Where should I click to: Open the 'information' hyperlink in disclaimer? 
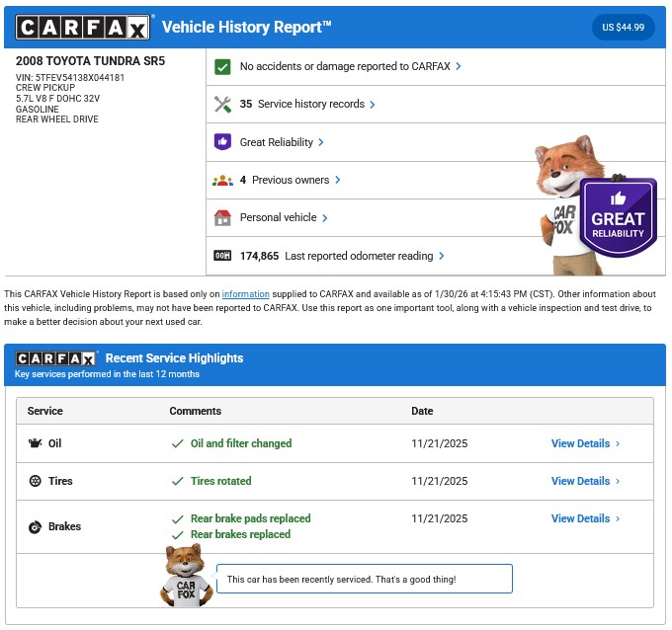coord(245,294)
